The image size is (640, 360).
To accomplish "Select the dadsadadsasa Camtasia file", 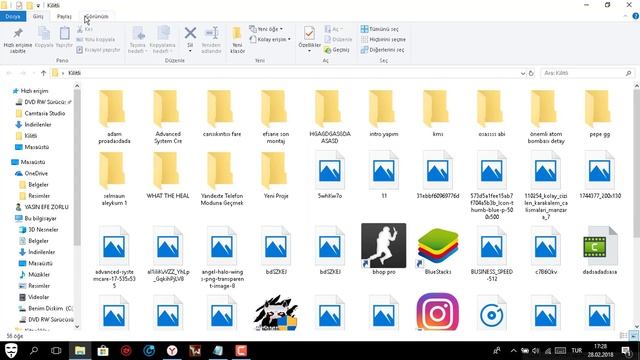I will pyautogui.click(x=600, y=250).
